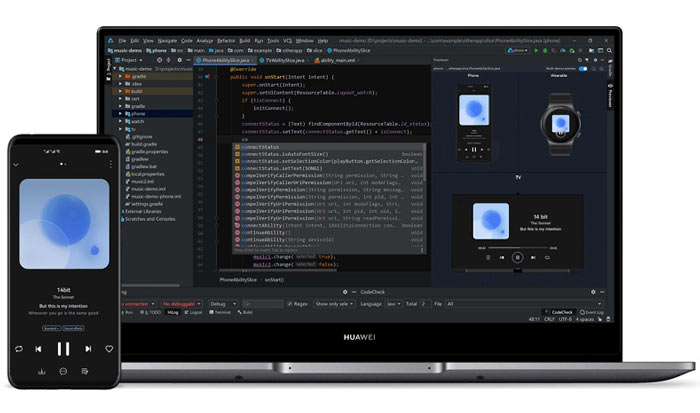Open the Previewer side tab

[610, 95]
